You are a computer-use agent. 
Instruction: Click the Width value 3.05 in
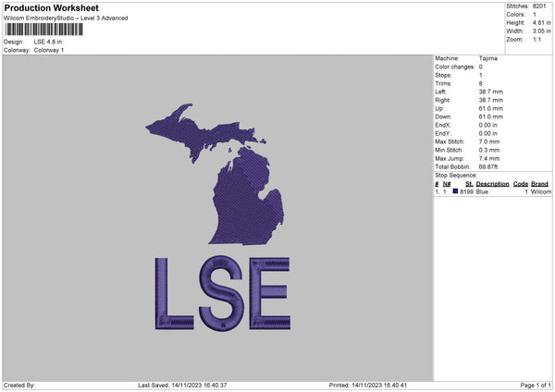pos(541,31)
